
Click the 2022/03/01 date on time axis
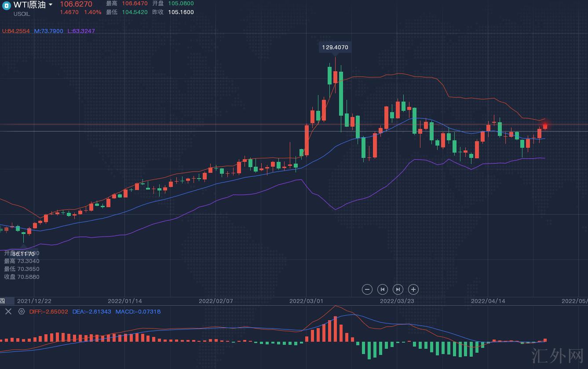306,301
